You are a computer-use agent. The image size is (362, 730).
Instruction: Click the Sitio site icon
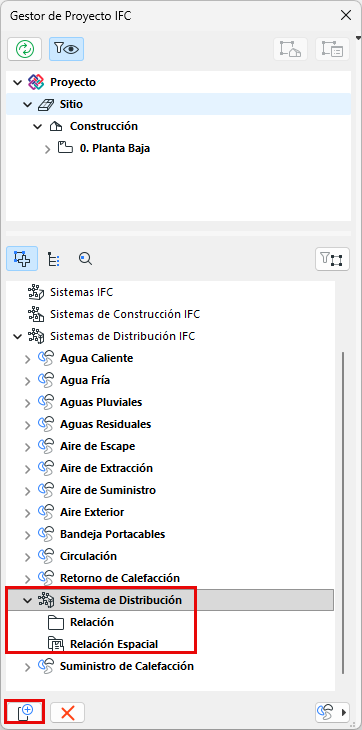click(x=46, y=104)
